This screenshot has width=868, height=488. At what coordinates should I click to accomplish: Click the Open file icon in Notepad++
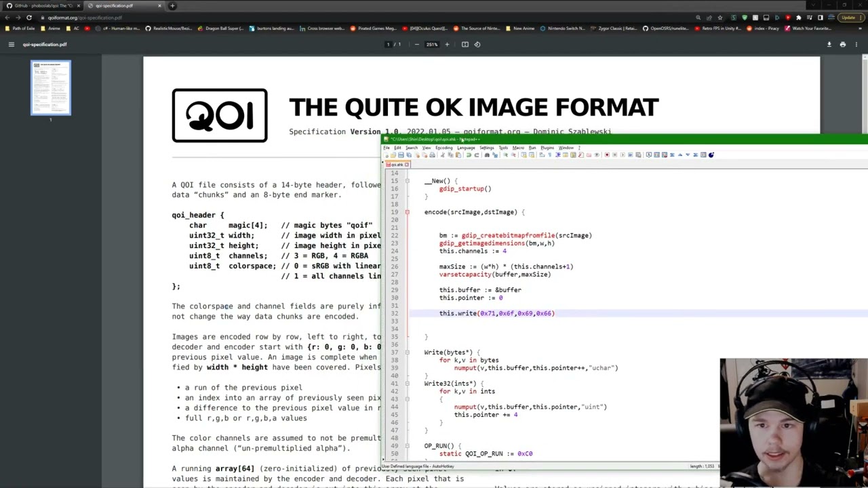[x=393, y=155]
